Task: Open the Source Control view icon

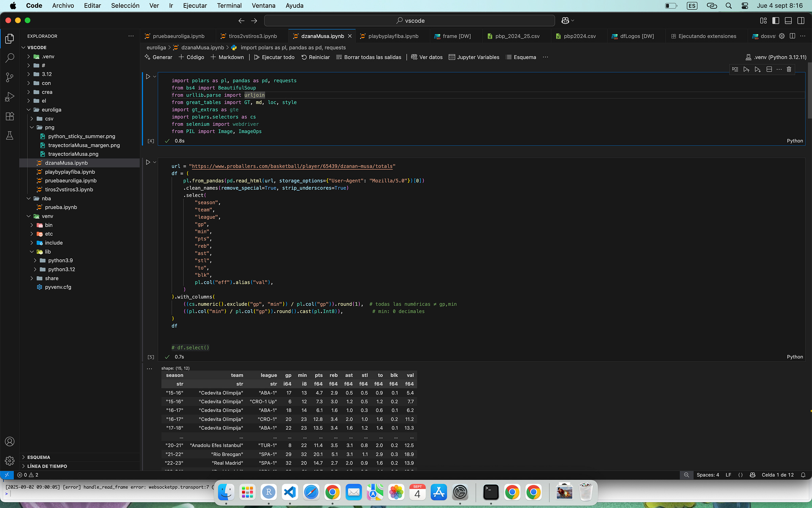Action: pos(9,77)
